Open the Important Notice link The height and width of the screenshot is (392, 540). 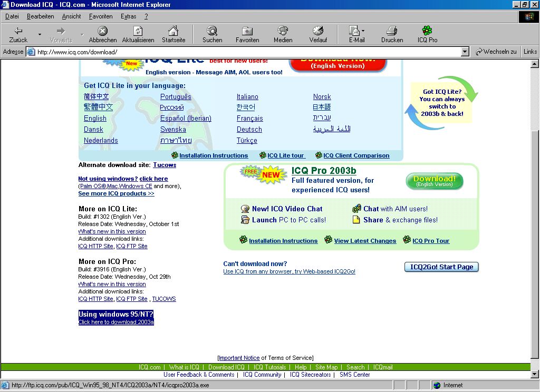point(239,358)
